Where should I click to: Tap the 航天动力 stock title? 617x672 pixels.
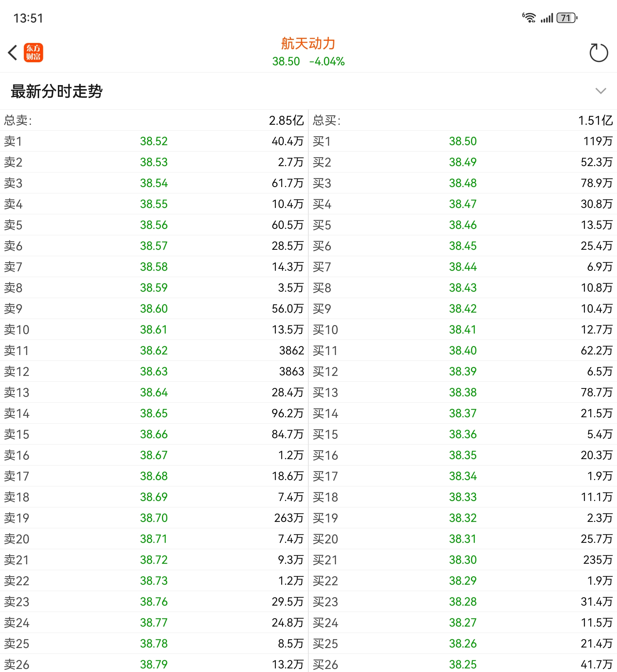(308, 44)
